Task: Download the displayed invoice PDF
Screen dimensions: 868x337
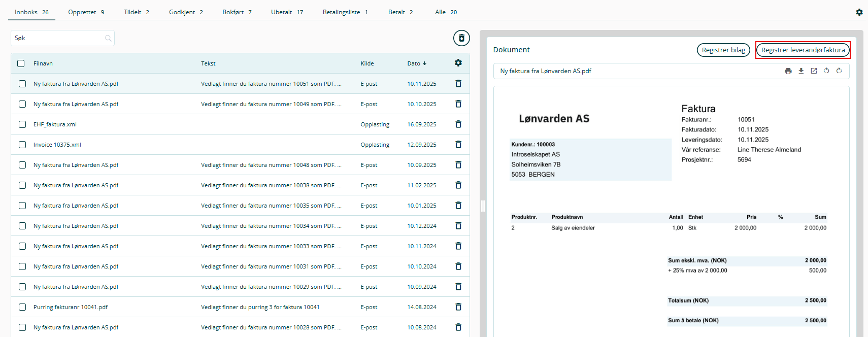Action: click(x=801, y=71)
